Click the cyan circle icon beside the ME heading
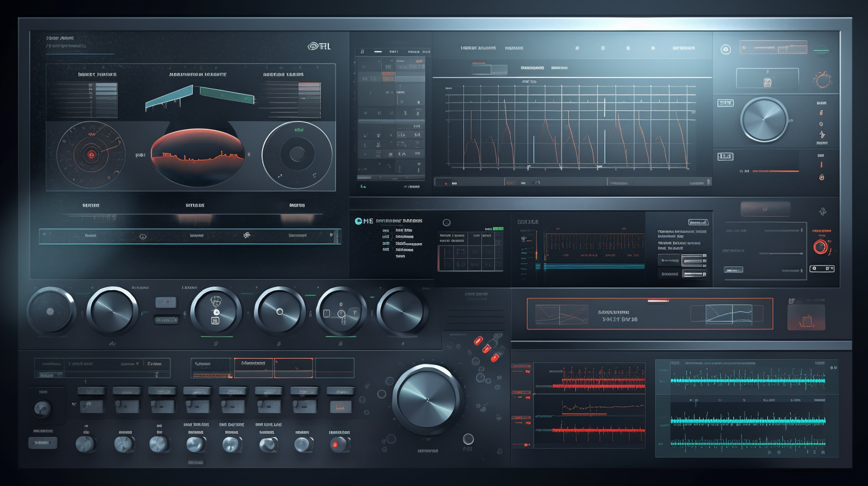 [x=358, y=221]
